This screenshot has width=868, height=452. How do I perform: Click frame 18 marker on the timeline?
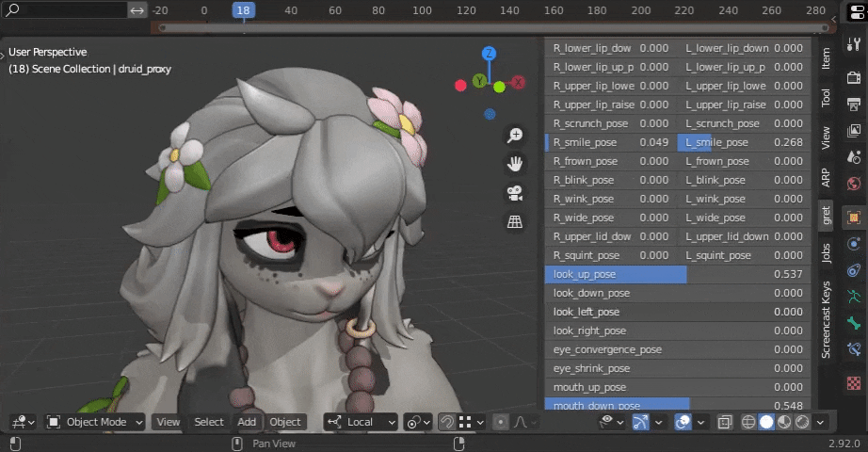244,10
